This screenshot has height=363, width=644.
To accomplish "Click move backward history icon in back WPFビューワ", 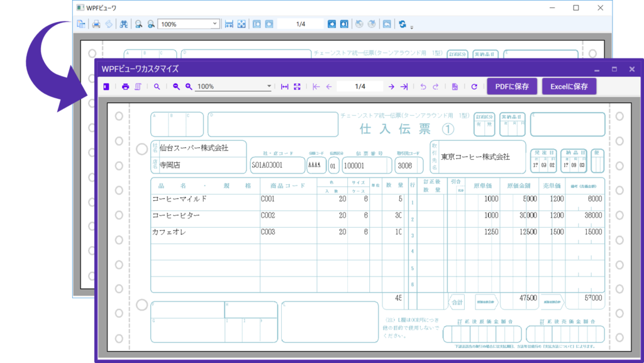I will (359, 25).
